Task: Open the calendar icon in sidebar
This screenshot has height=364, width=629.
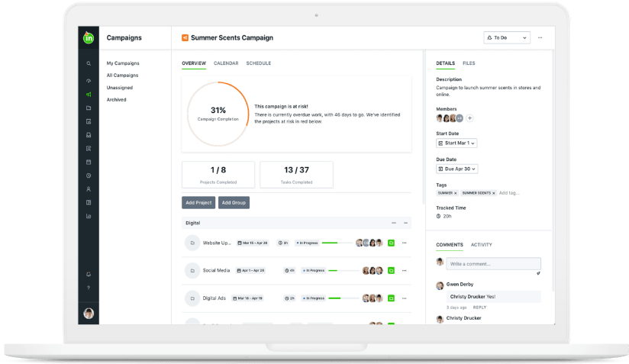Action: click(x=89, y=162)
